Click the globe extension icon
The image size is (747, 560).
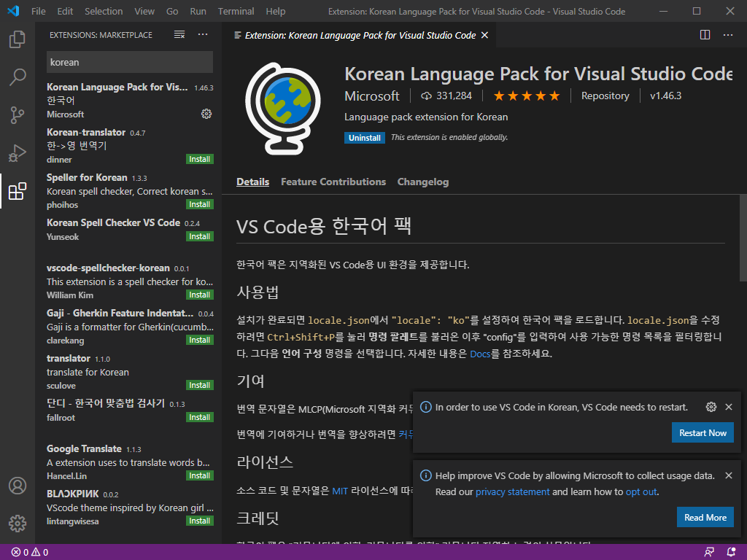[x=282, y=109]
